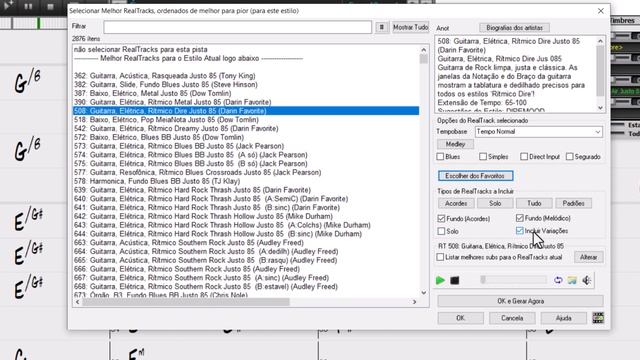Click the list's right horizontal scroll arrow
The width and height of the screenshot is (640, 360).
pos(414,302)
